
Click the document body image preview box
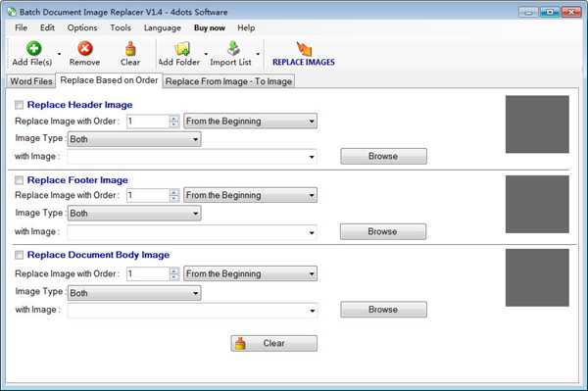[537, 277]
